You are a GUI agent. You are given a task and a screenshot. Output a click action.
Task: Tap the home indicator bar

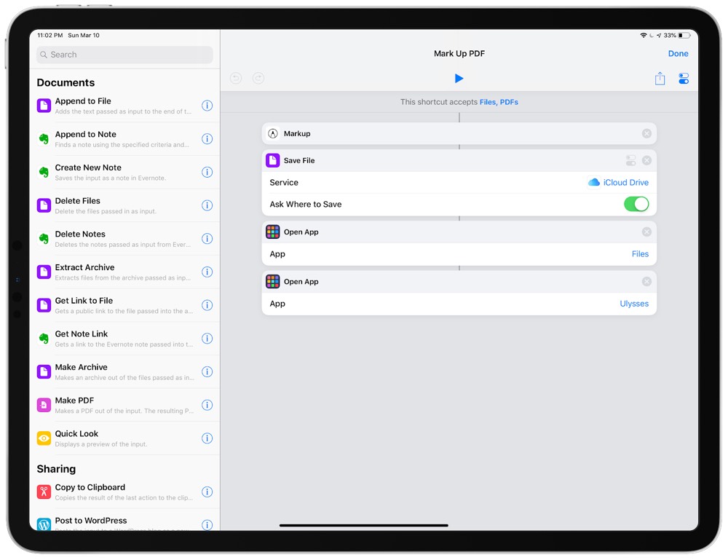click(x=363, y=526)
